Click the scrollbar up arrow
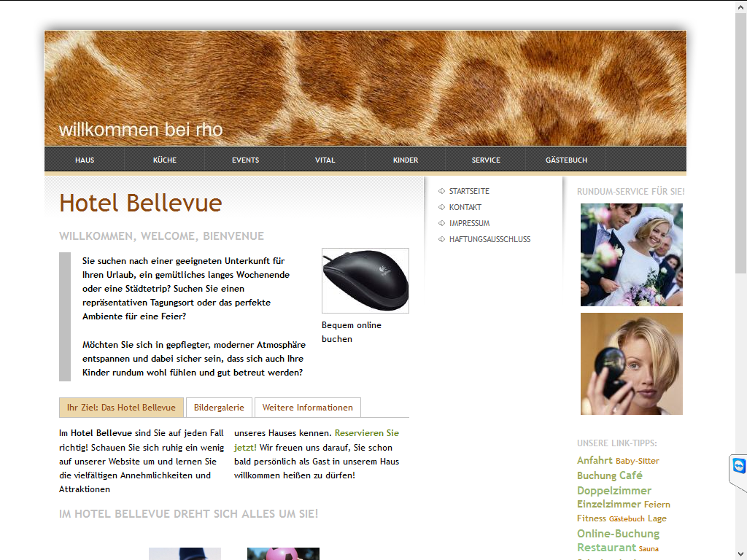 click(741, 6)
